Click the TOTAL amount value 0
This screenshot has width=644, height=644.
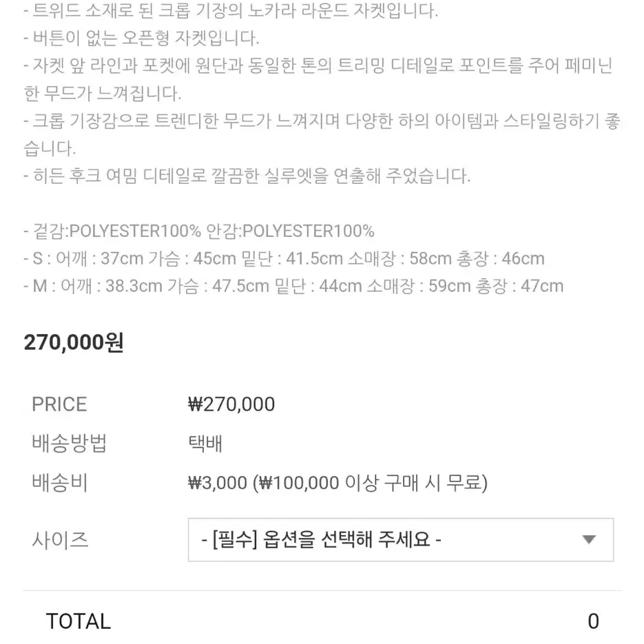(x=593, y=621)
